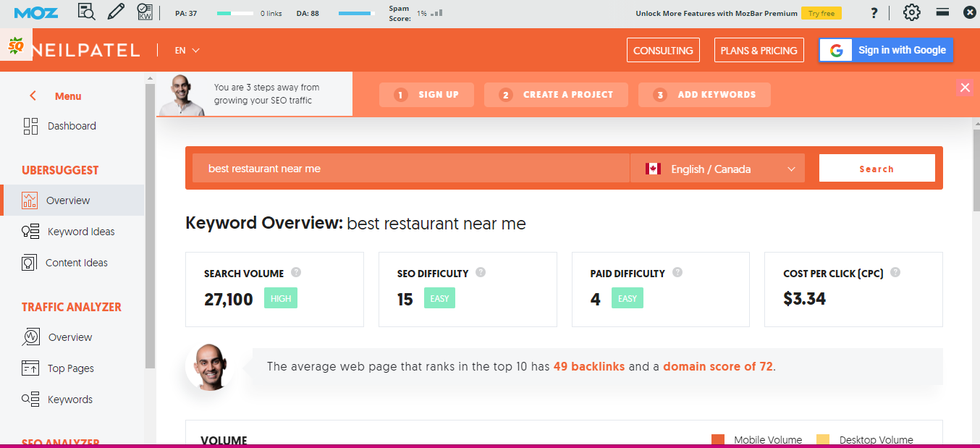
Task: Click the Sign in with Google button
Action: coord(885,50)
